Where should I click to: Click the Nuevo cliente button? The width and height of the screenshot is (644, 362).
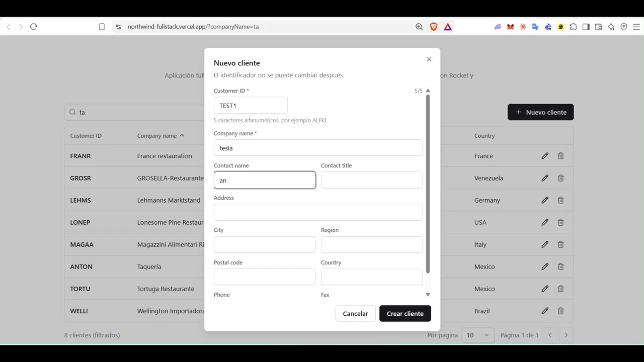(x=541, y=112)
